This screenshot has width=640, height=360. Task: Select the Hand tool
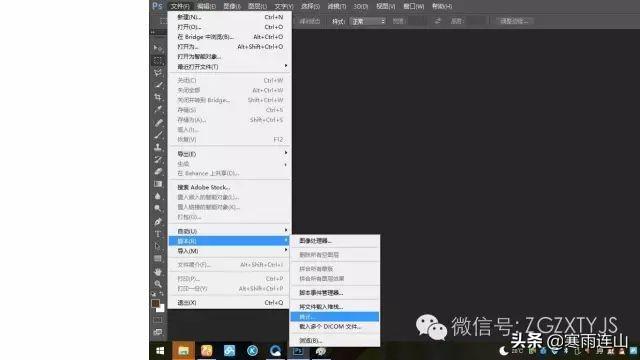coord(158,272)
